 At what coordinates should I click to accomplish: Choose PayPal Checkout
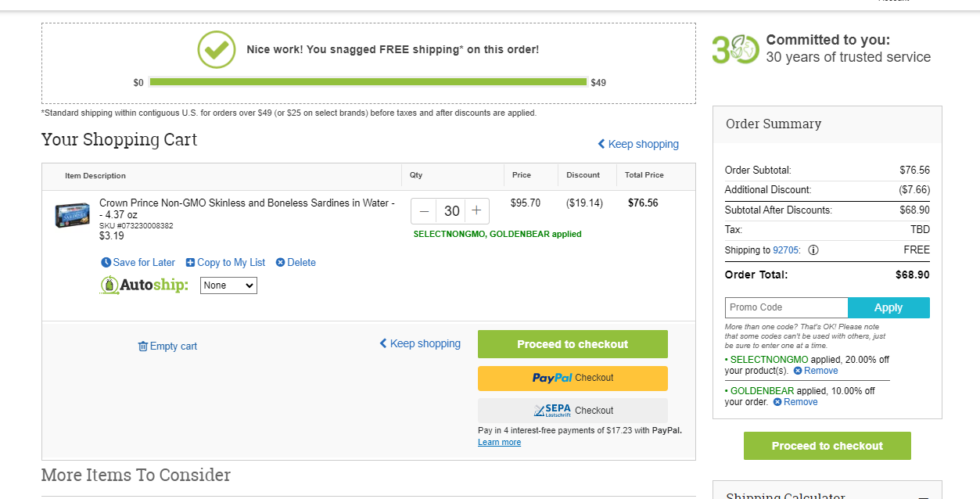click(573, 378)
